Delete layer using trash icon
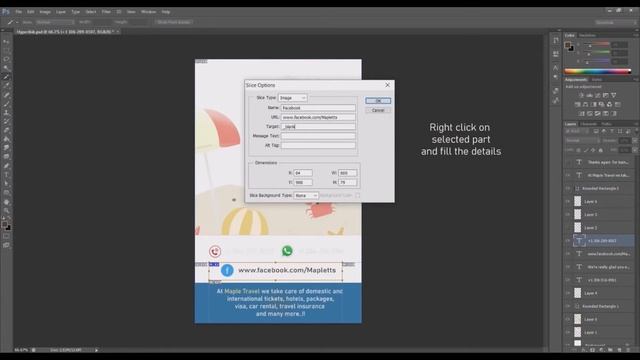This screenshot has width=640, height=360. point(629,350)
